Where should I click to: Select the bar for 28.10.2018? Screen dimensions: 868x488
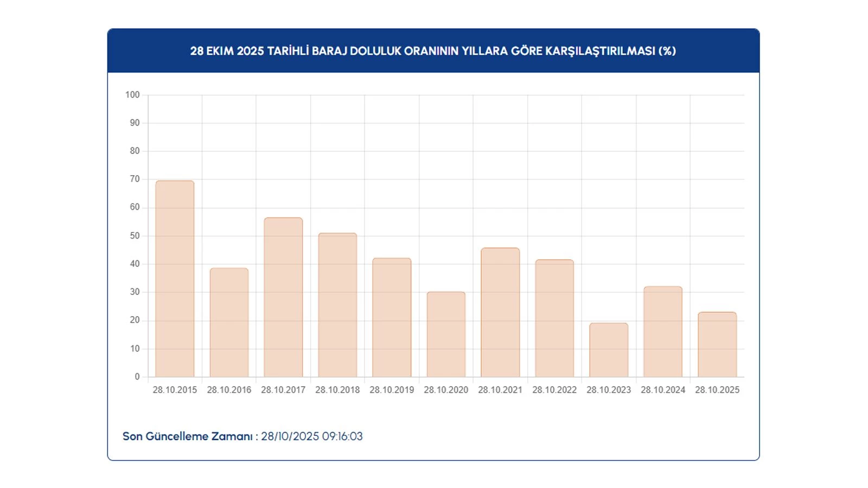tap(337, 305)
